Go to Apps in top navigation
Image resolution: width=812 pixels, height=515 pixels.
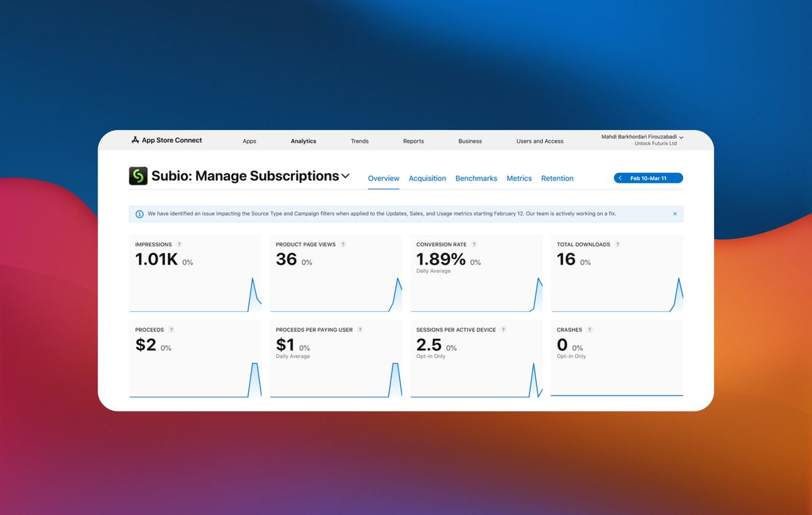click(250, 141)
